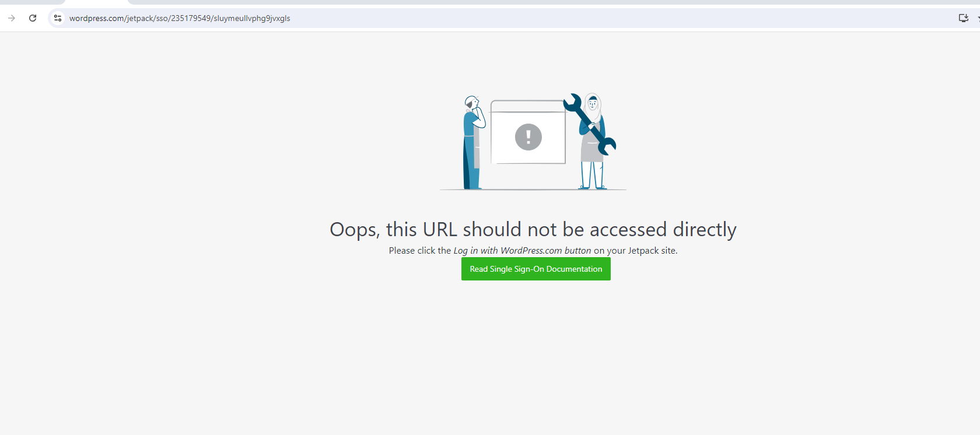This screenshot has width=980, height=435.
Task: Click the word 'directly' in the heading
Action: coord(704,229)
